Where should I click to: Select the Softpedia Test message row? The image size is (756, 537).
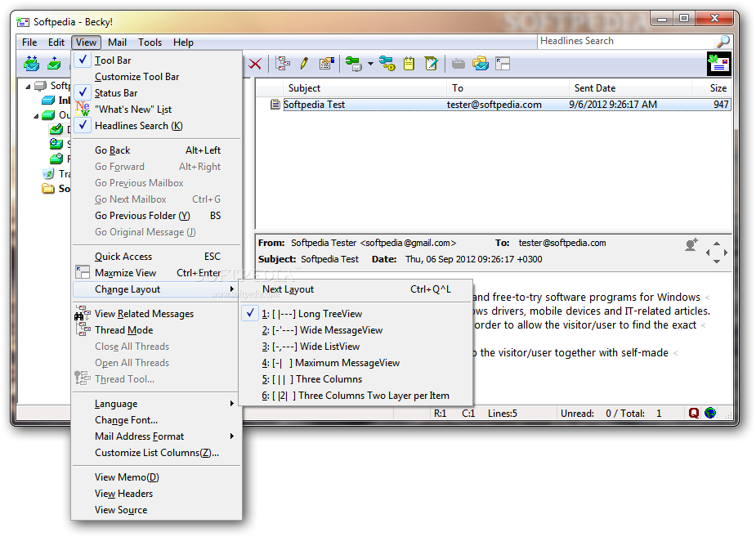(499, 105)
